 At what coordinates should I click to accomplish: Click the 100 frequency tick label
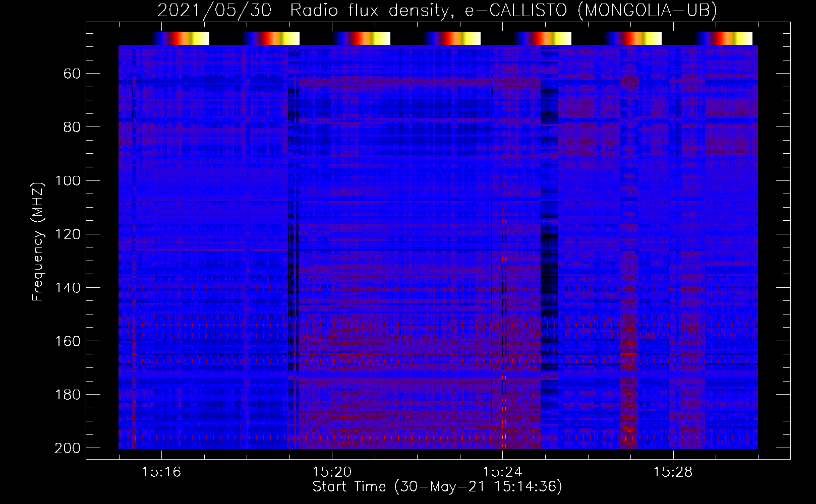68,181
